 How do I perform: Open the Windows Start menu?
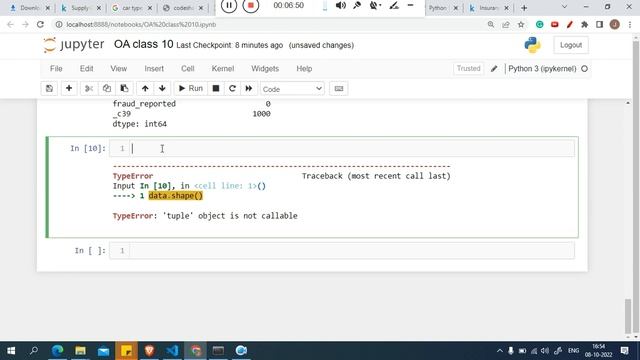(x=11, y=351)
